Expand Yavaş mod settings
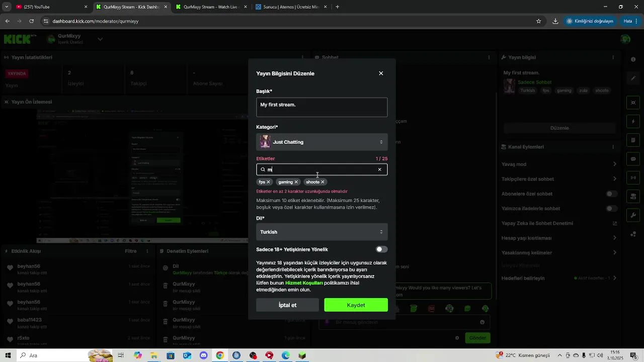 pyautogui.click(x=614, y=164)
